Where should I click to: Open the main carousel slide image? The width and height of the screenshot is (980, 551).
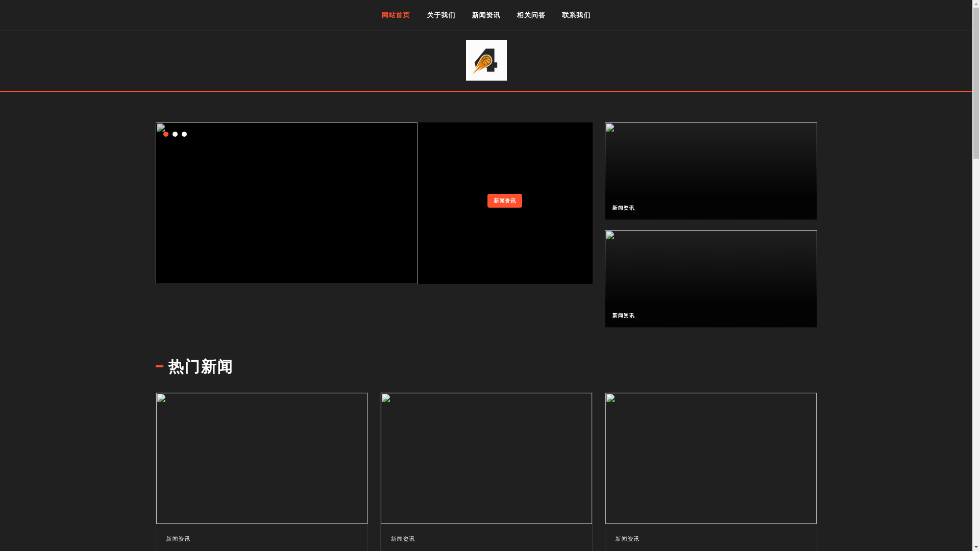tap(286, 203)
